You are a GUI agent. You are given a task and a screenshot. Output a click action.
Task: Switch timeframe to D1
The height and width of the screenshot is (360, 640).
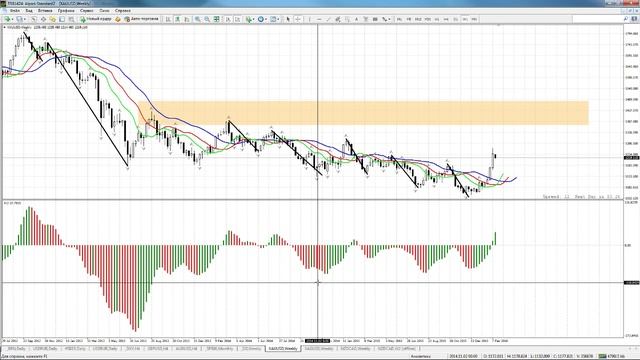(456, 19)
